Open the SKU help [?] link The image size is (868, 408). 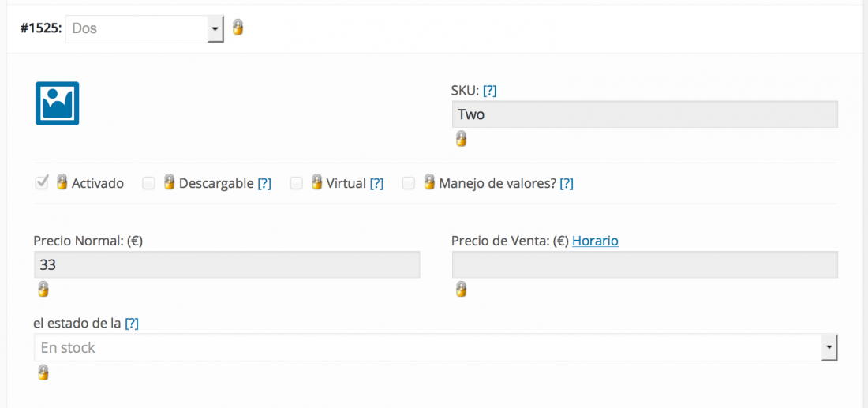point(489,91)
